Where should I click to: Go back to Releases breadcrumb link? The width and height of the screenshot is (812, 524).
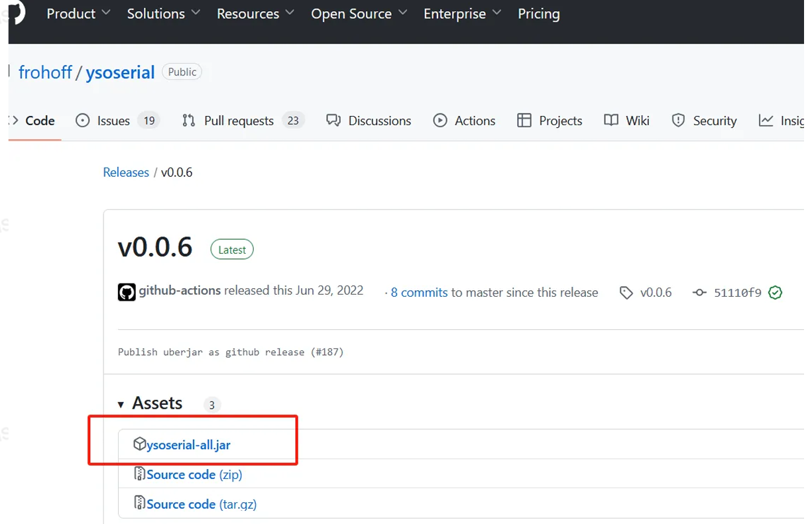tap(126, 172)
